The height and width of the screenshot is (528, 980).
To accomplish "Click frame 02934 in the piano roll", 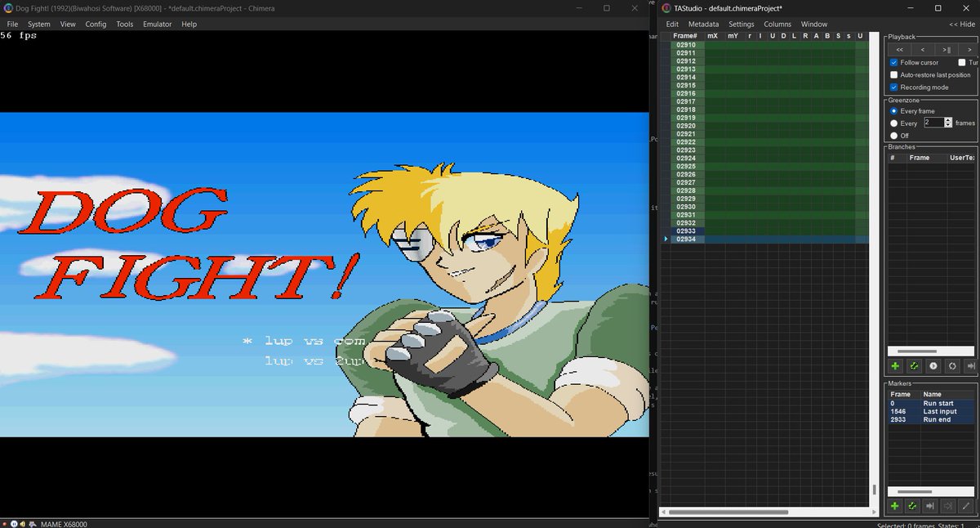I will [686, 239].
